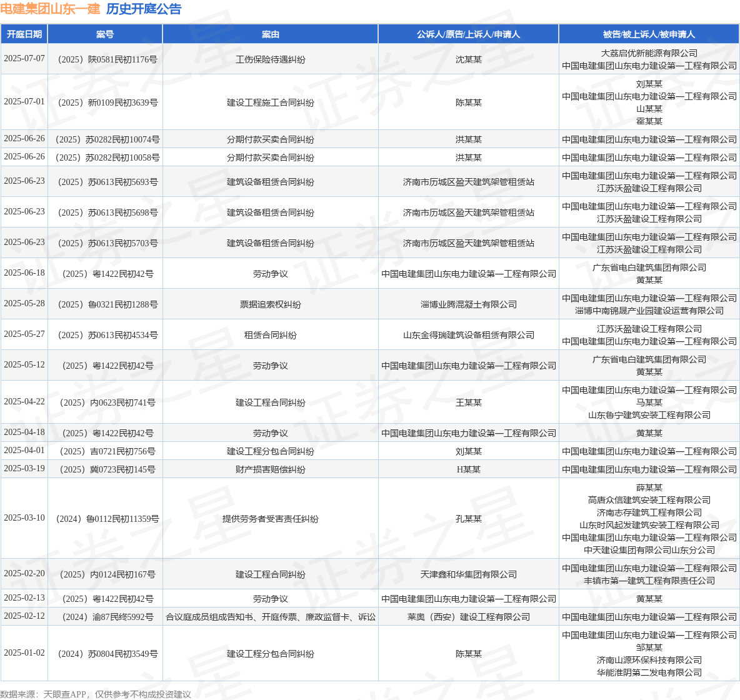Click the 公诉人/原告/上诉人/申请人 column header
Image resolution: width=740 pixels, height=700 pixels.
click(468, 34)
